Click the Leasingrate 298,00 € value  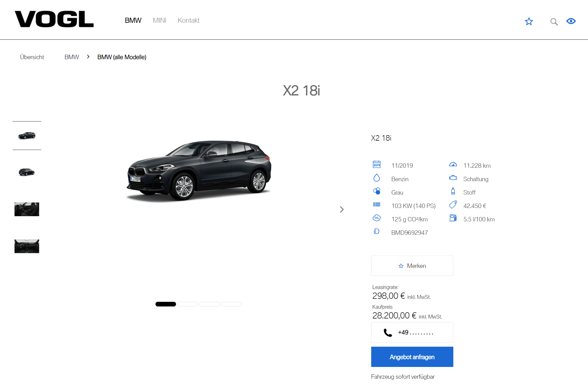click(x=388, y=296)
